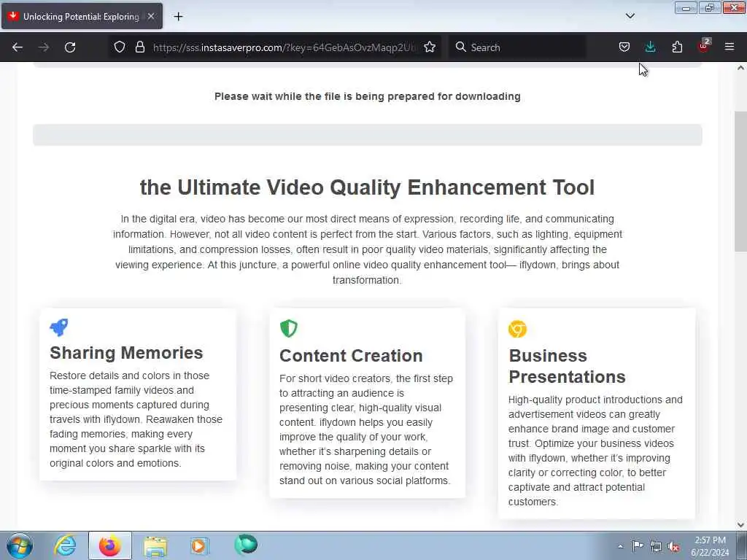Viewport: 747px width, 560px height.
Task: Show site security padlock info
Action: coord(139,47)
